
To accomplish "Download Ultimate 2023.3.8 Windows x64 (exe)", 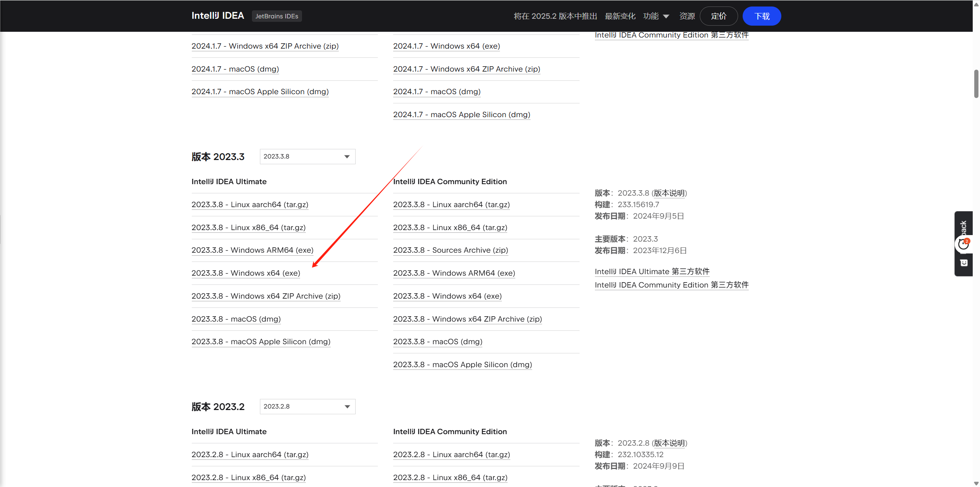I will click(x=246, y=273).
